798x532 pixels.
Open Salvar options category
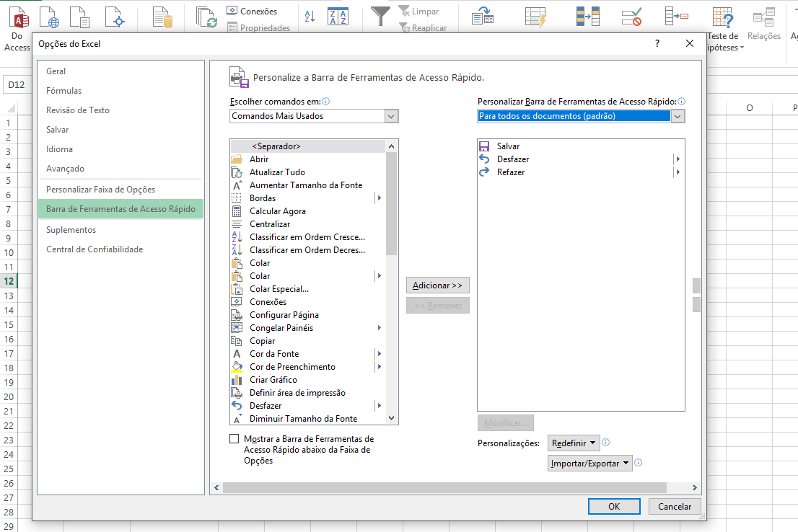pos(120,130)
